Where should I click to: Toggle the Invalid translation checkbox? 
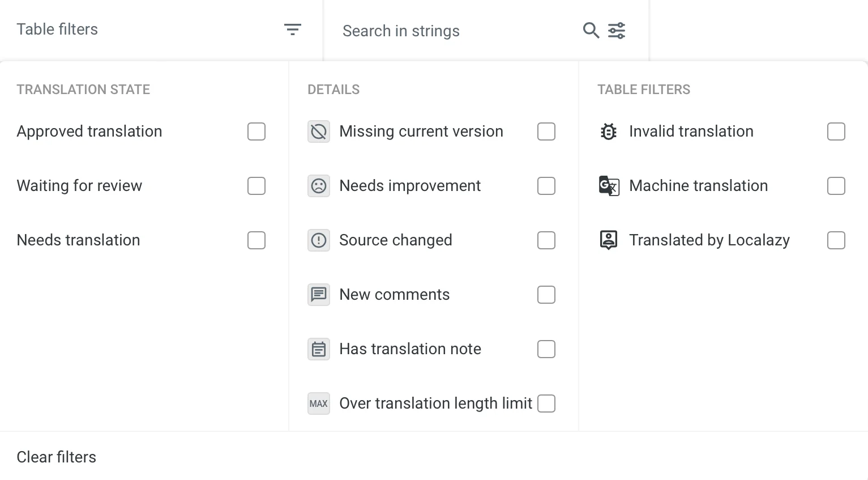836,131
